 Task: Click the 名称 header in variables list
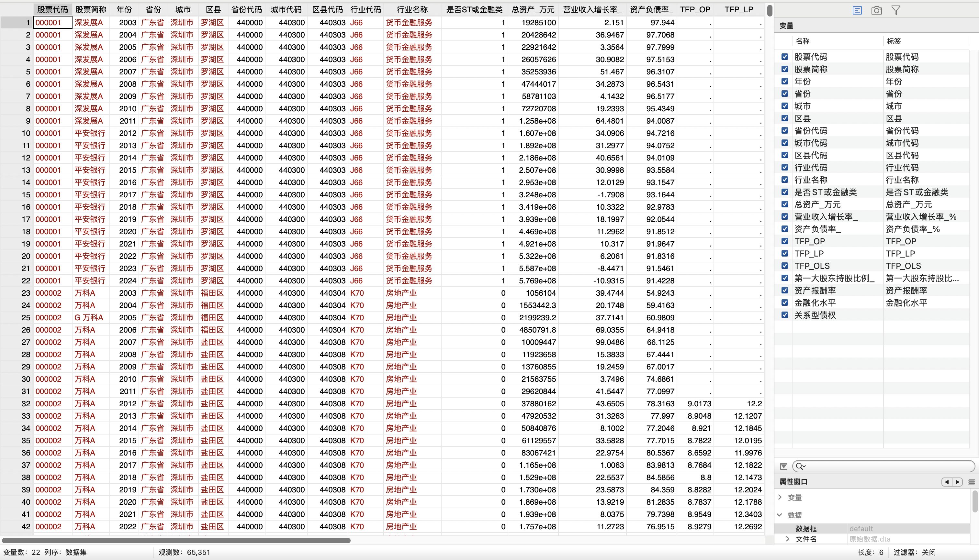tap(802, 41)
